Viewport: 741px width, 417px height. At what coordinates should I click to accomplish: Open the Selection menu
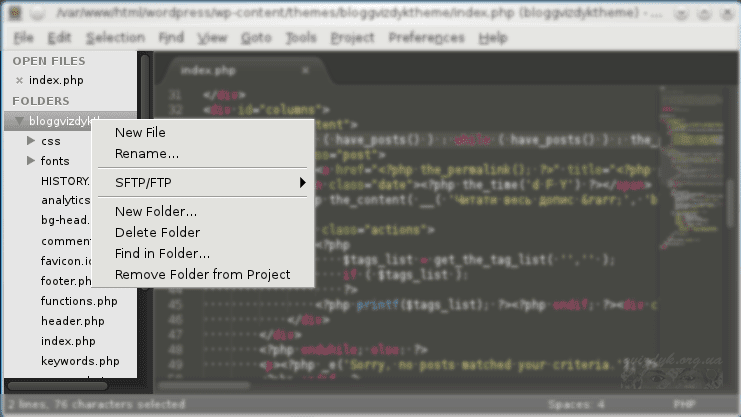pos(115,37)
